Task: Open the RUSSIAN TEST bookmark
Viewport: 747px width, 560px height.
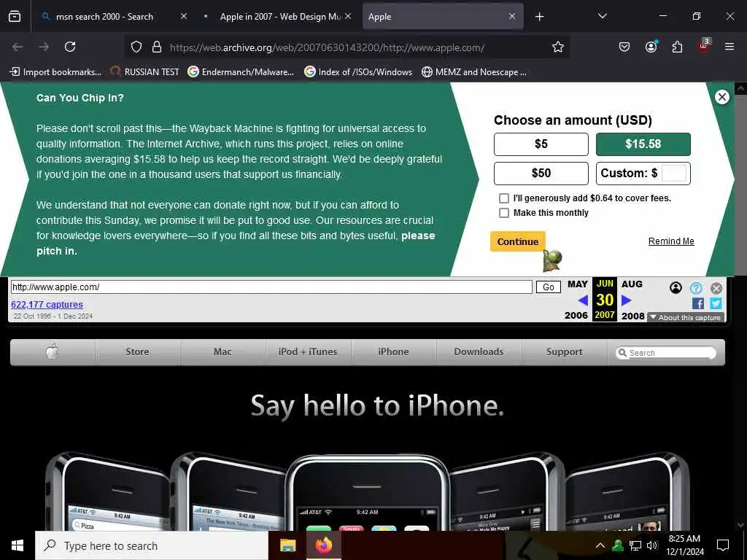Action: [x=145, y=72]
